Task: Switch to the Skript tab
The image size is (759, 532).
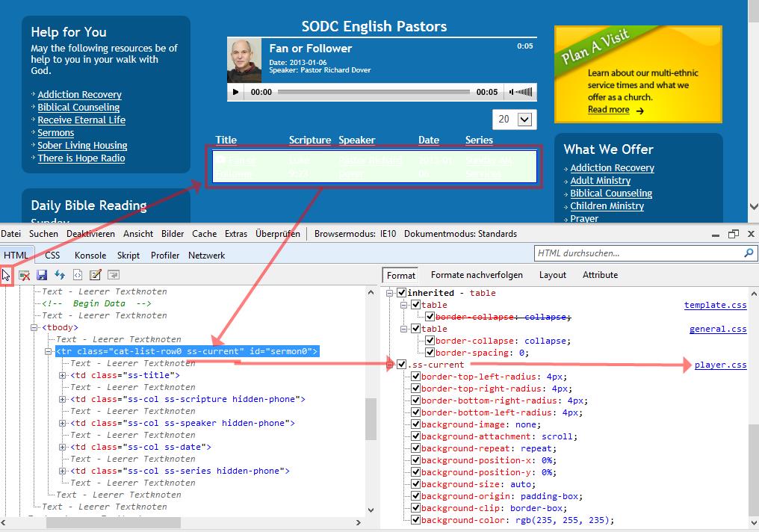Action: click(x=128, y=255)
